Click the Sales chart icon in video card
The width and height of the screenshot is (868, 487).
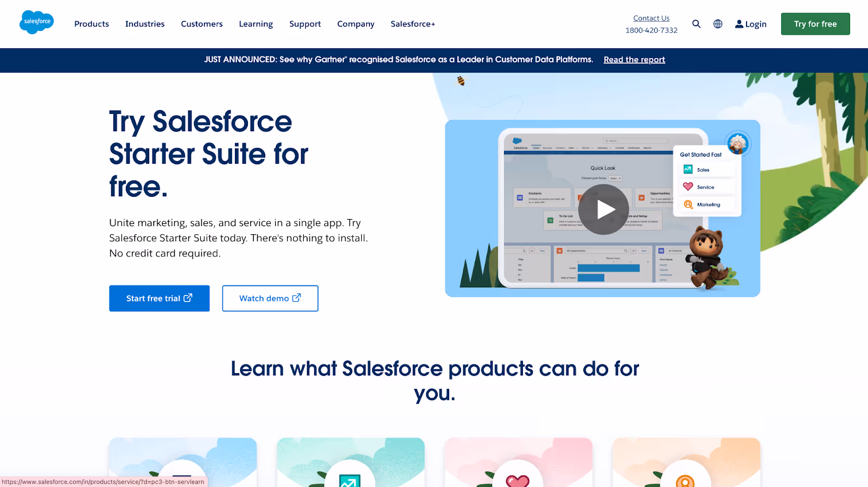[688, 169]
